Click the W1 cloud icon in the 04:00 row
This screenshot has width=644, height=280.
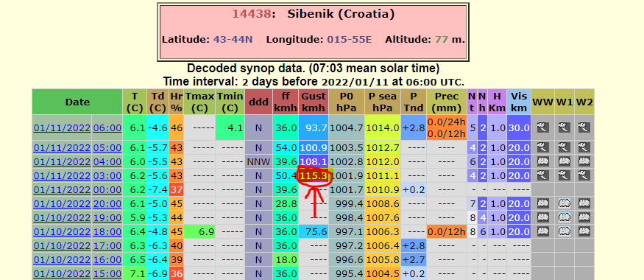coord(565,161)
